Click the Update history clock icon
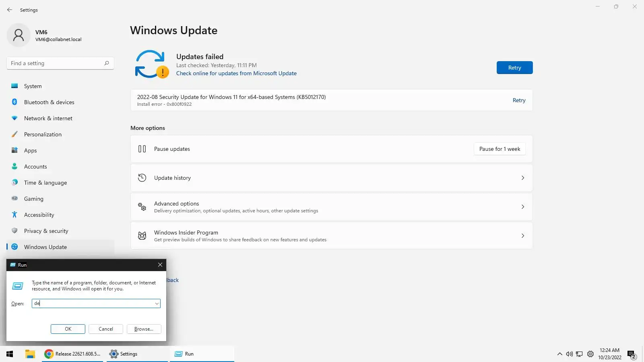The width and height of the screenshot is (644, 362). pyautogui.click(x=142, y=178)
